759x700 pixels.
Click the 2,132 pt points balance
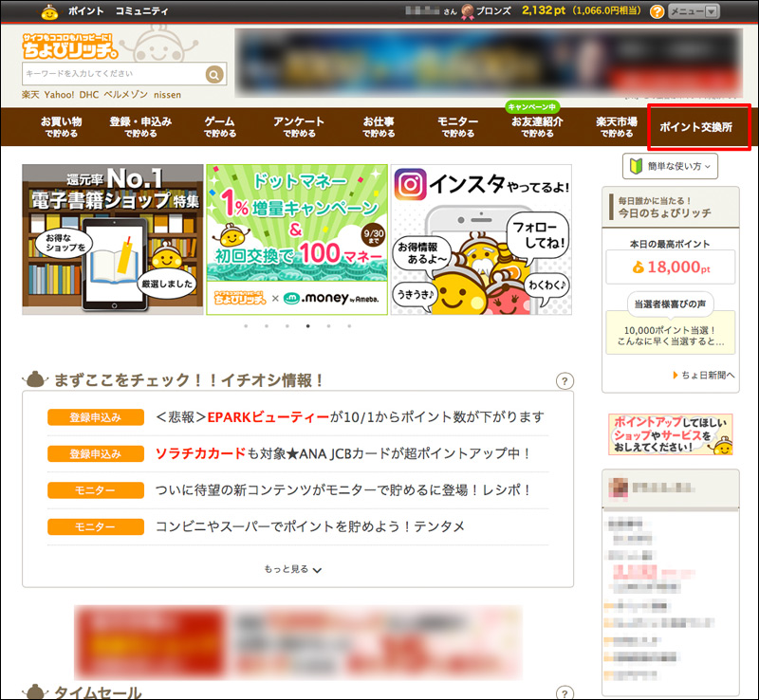(543, 10)
